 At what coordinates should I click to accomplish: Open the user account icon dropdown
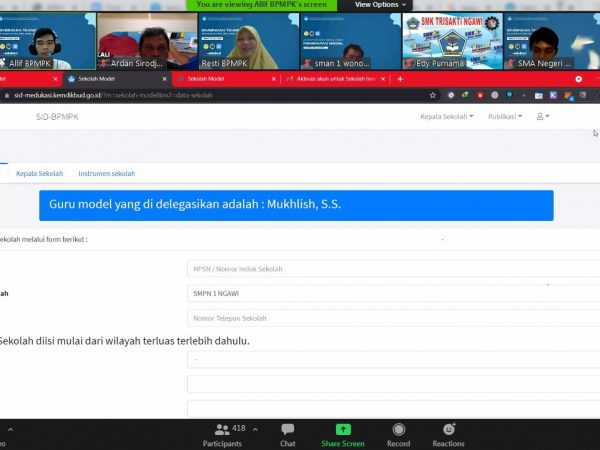tap(543, 116)
